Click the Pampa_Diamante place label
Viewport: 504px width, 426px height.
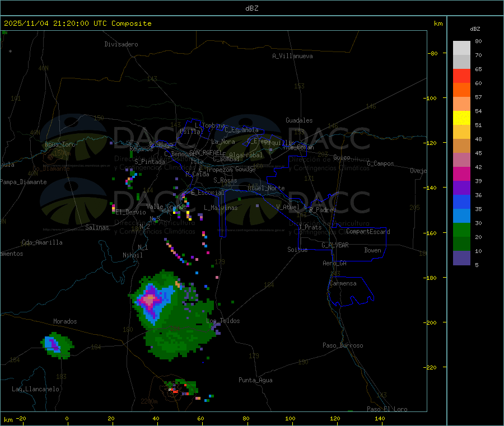[24, 182]
